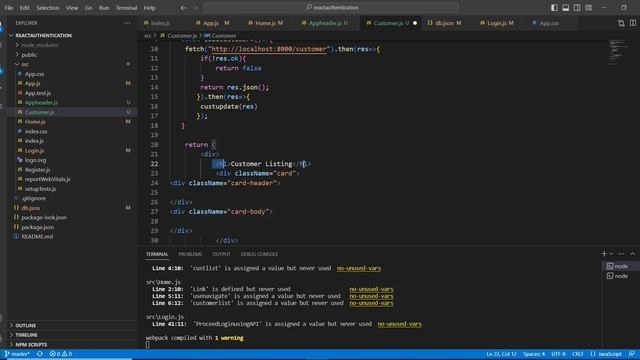The height and width of the screenshot is (360, 640).
Task: Open the no-unused-vars link for custlist
Action: (359, 268)
